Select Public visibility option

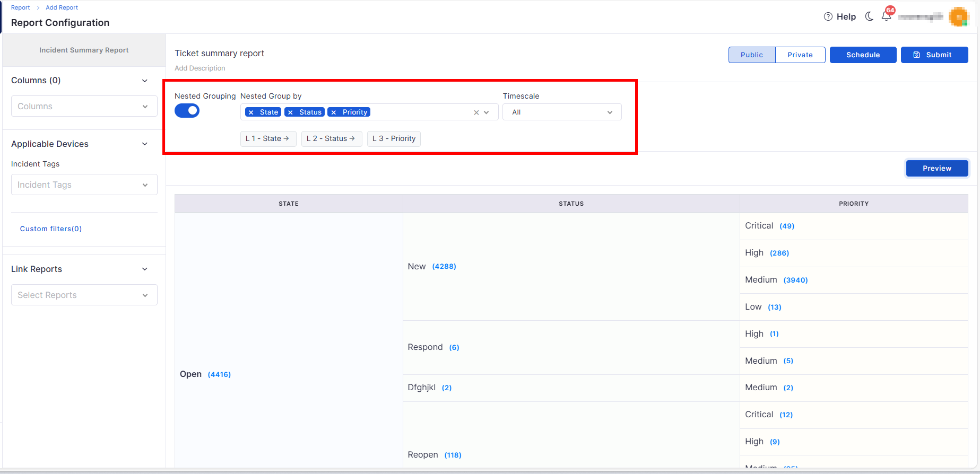(751, 55)
